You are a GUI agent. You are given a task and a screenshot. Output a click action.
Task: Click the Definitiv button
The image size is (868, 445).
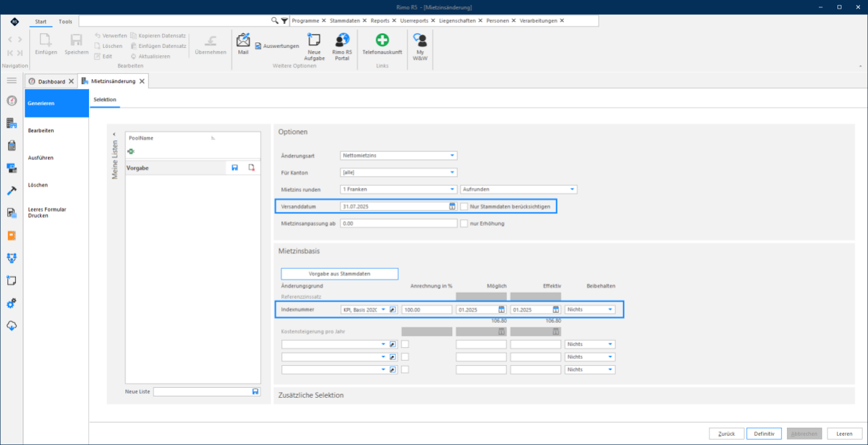[764, 434]
